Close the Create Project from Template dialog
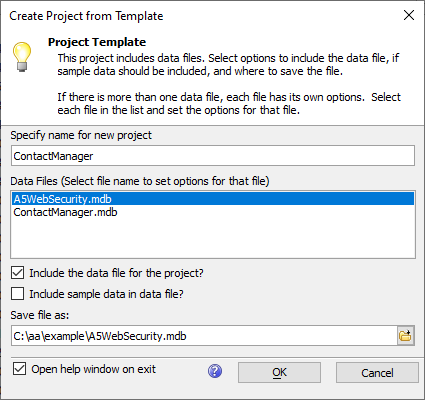 [x=409, y=15]
